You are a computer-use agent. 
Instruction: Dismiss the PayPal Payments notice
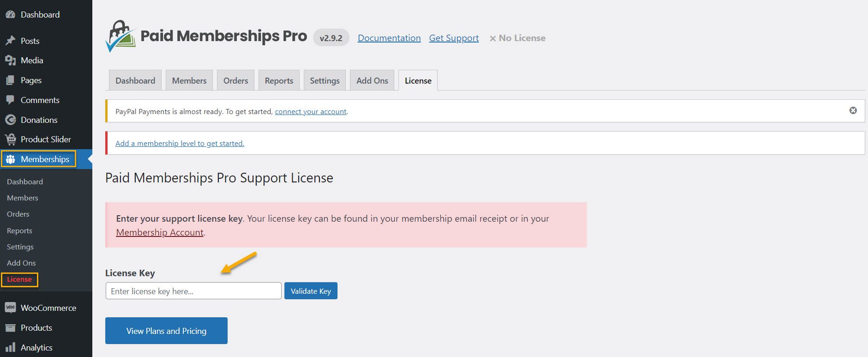[x=853, y=110]
